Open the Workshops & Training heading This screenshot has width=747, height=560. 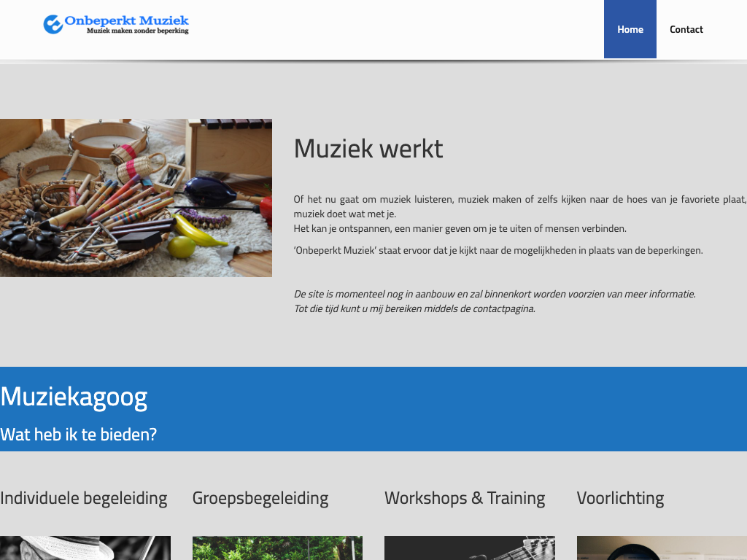pyautogui.click(x=465, y=498)
